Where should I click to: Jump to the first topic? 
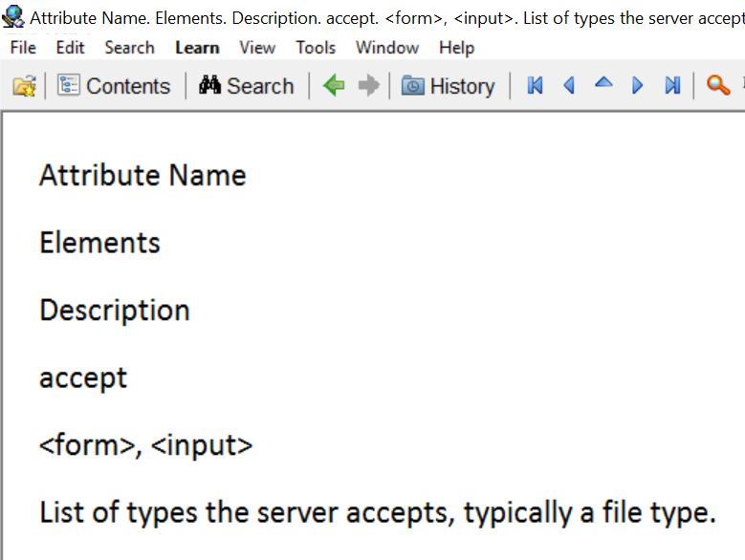(535, 85)
